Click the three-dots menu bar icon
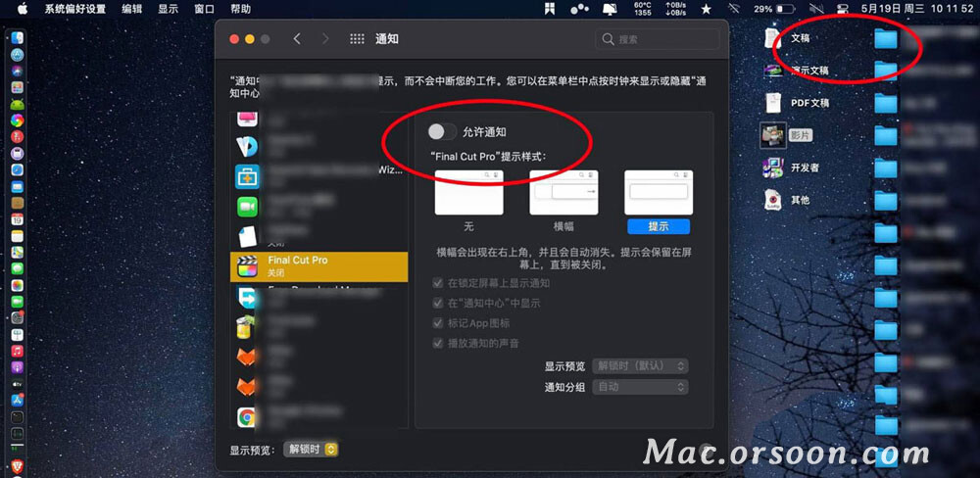The image size is (980, 478). point(580,9)
